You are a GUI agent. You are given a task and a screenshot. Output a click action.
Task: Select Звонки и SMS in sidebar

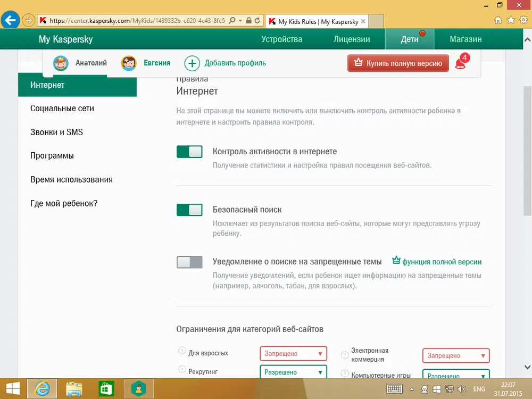[x=57, y=132]
